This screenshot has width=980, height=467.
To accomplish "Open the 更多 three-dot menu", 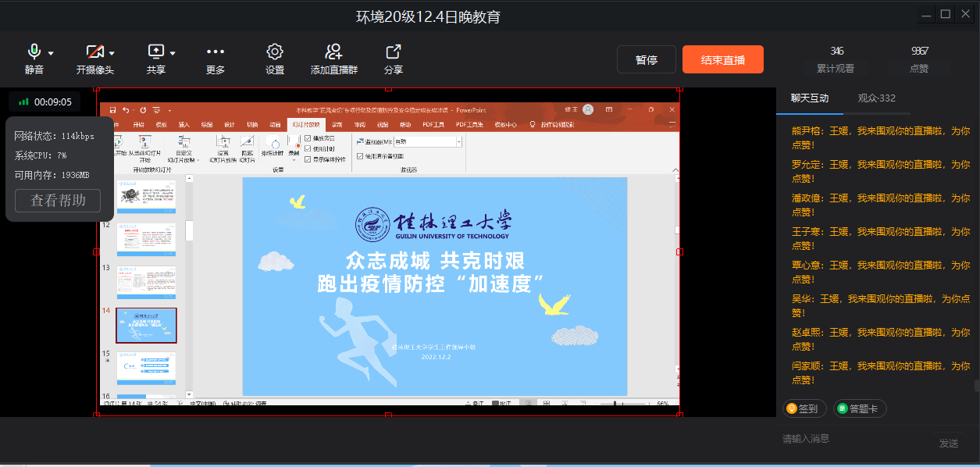I will [x=216, y=53].
